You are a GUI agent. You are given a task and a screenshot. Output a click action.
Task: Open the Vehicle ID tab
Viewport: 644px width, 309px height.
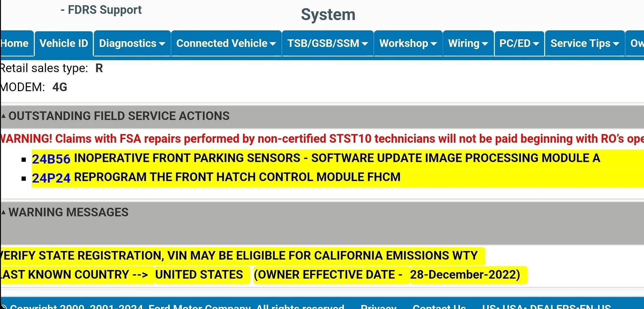pos(64,43)
